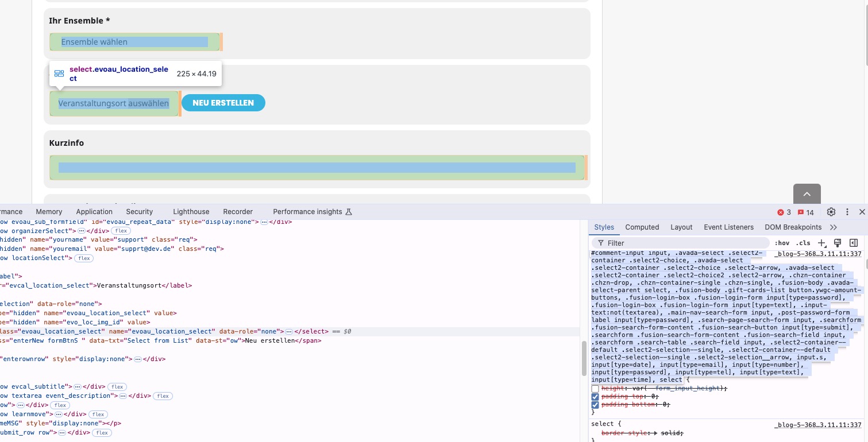The image size is (868, 442).
Task: Expand ellipsis of evcal_subtitle div
Action: (x=78, y=387)
